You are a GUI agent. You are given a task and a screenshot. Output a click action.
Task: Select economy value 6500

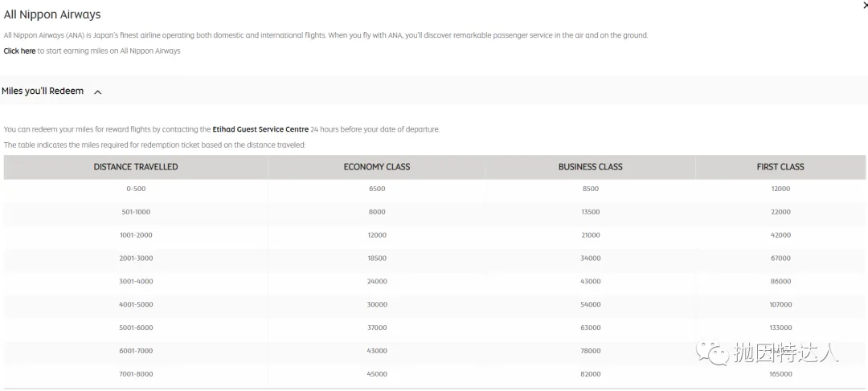[x=376, y=189]
